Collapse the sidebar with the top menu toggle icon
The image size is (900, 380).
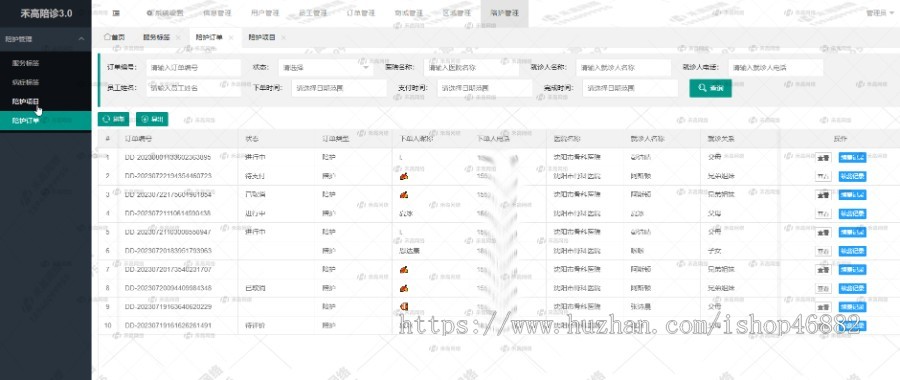click(117, 13)
